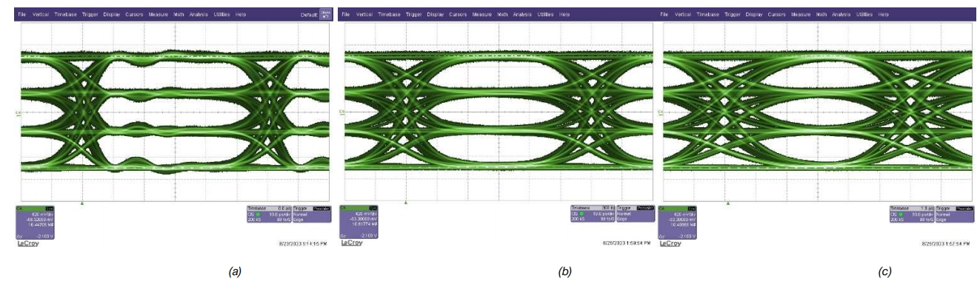This screenshot has width=980, height=287.
Task: Click the C4 ground level marker on waveform (a)'s left edge
Action: coord(19,112)
